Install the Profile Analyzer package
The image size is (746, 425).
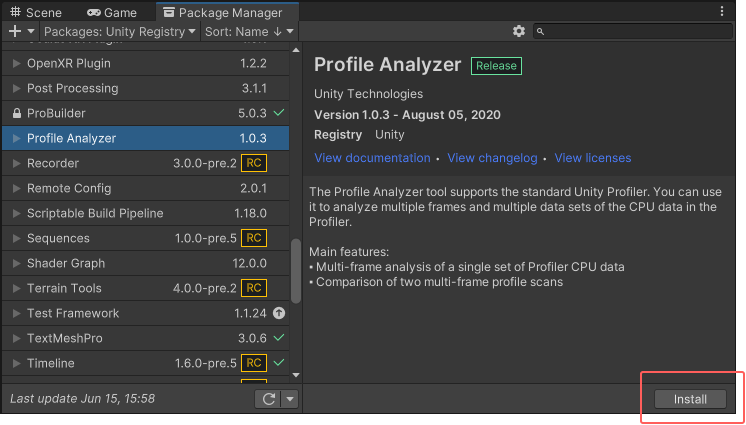[x=690, y=399]
